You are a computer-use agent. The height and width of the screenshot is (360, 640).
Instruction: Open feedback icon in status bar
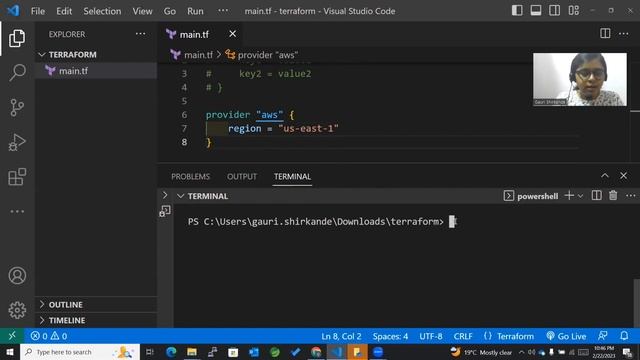(x=602, y=336)
